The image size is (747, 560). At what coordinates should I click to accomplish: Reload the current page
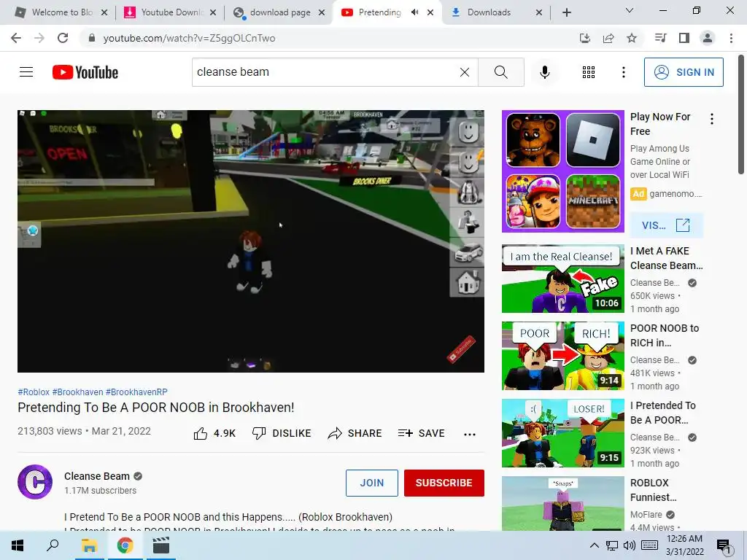coord(63,38)
